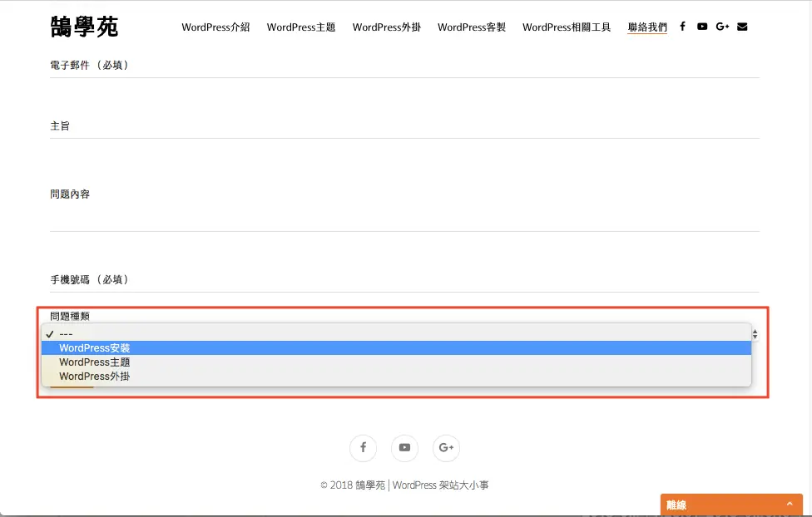
Task: Click the © 2018 鵠學苑 footer text
Action: (x=404, y=485)
